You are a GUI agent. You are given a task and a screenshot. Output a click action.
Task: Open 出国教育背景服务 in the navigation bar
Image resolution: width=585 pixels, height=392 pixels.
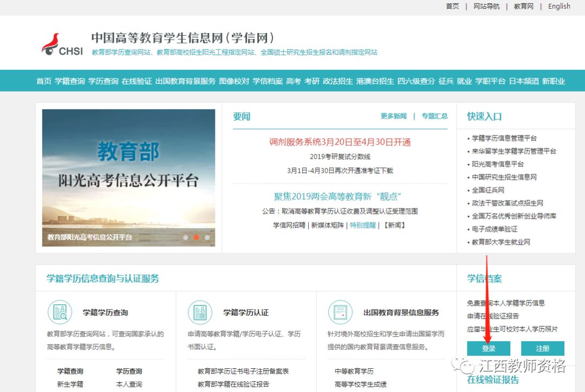tap(185, 81)
